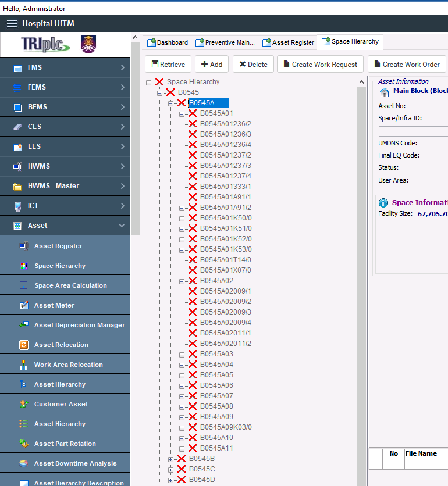Image resolution: width=448 pixels, height=486 pixels.
Task: Click the Asset Register sidebar icon
Action: 24,246
